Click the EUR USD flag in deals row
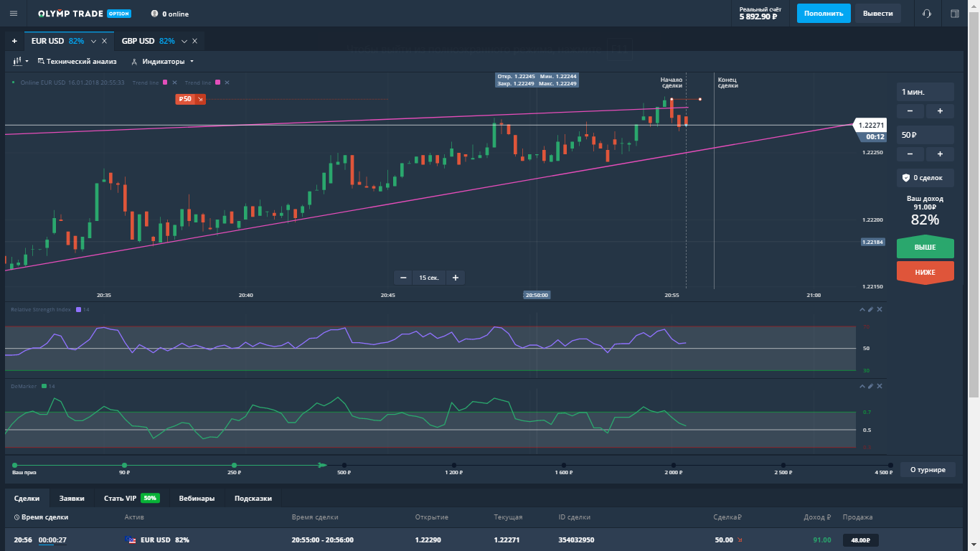The width and height of the screenshot is (980, 551). pos(130,540)
